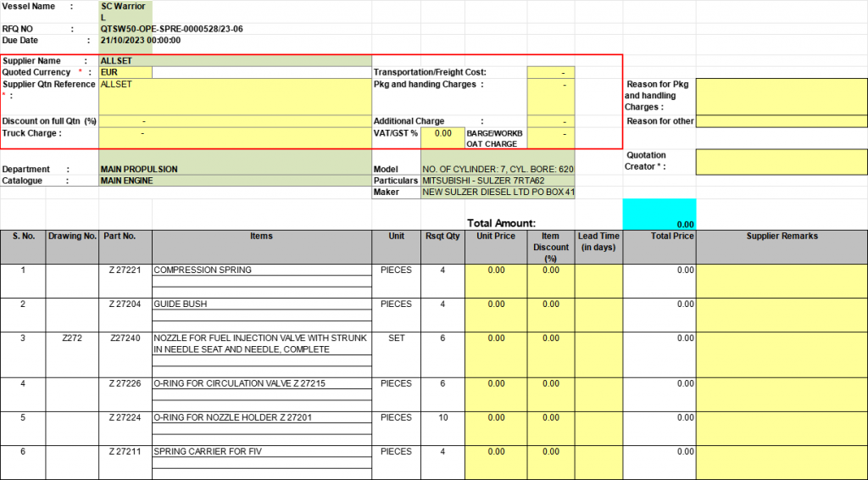Click Supplier Remarks cell for GUIDE BUSH
The height and width of the screenshot is (480, 868).
(782, 315)
